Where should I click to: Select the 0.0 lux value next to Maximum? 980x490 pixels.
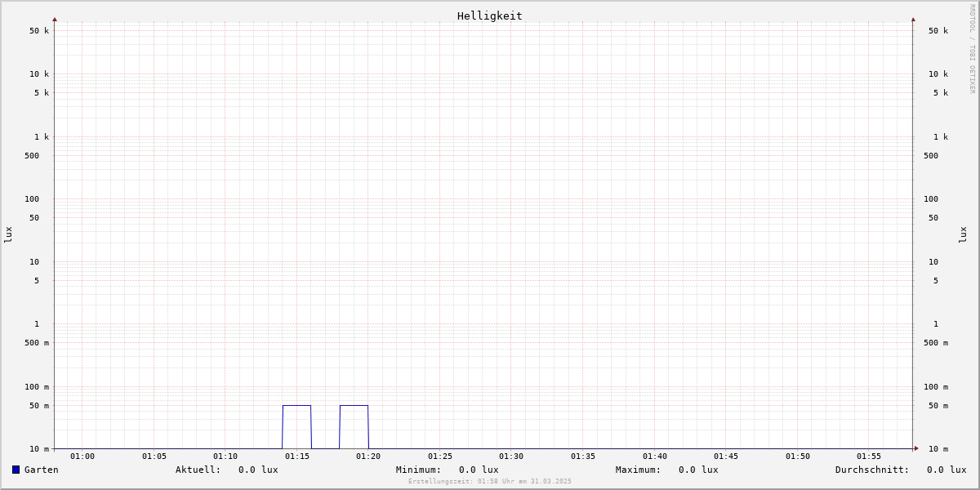coord(698,470)
